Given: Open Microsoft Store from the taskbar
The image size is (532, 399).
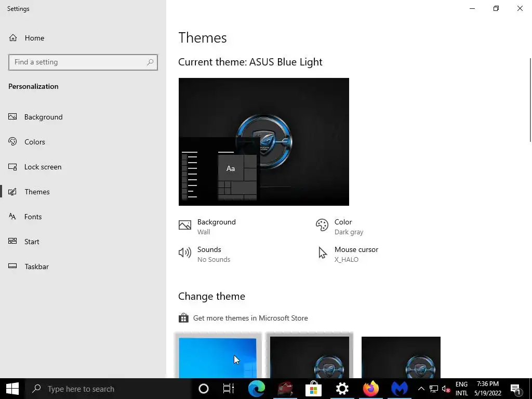Looking at the screenshot, I should click(313, 389).
